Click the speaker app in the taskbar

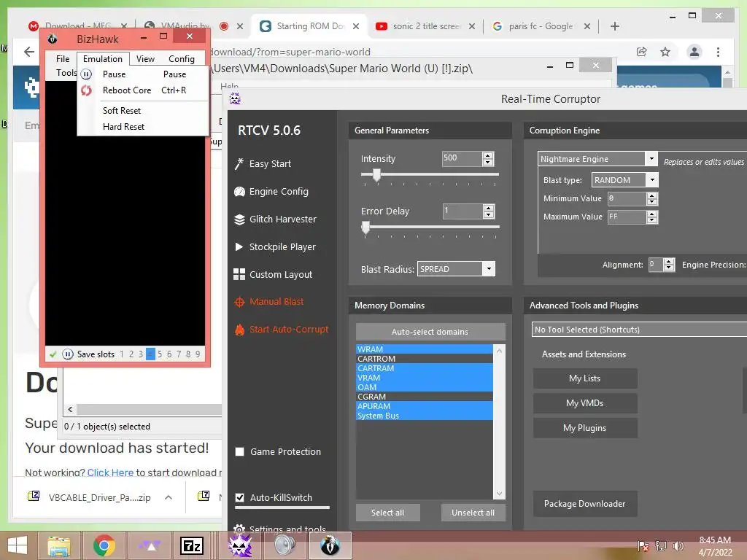[285, 545]
